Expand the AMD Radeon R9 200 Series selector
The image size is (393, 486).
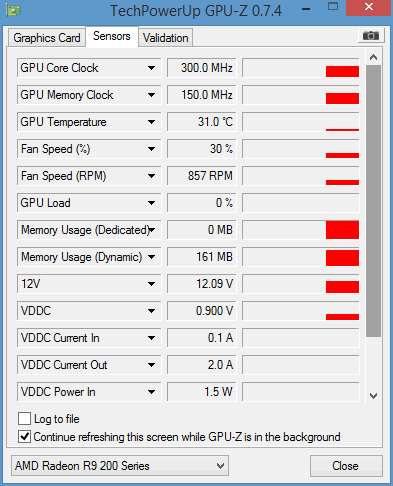click(120, 466)
